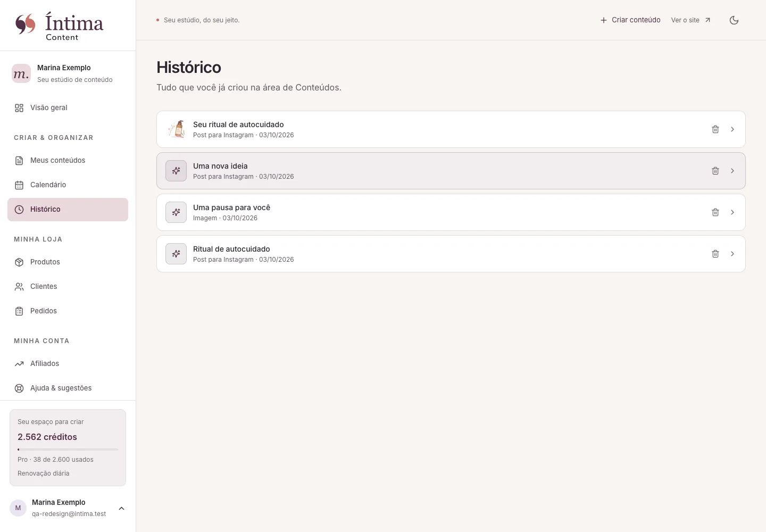Screen dimensions: 766x532
Task: Click the credits usage progress bar
Action: (x=68, y=450)
